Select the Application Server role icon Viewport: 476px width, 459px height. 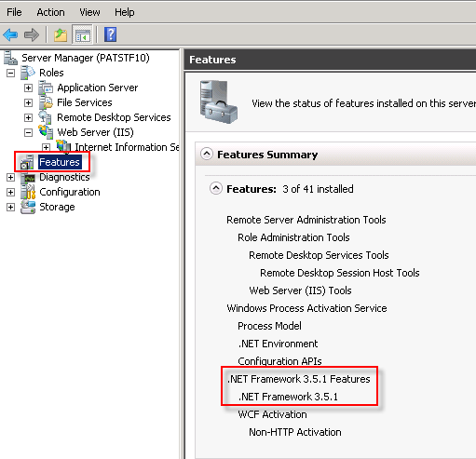pos(46,88)
